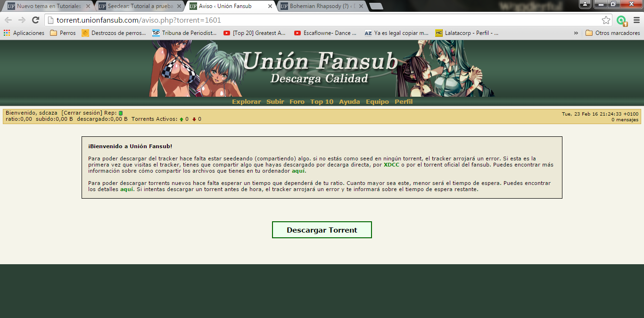Open a new tab with the tab button
The image size is (644, 318).
click(x=376, y=6)
